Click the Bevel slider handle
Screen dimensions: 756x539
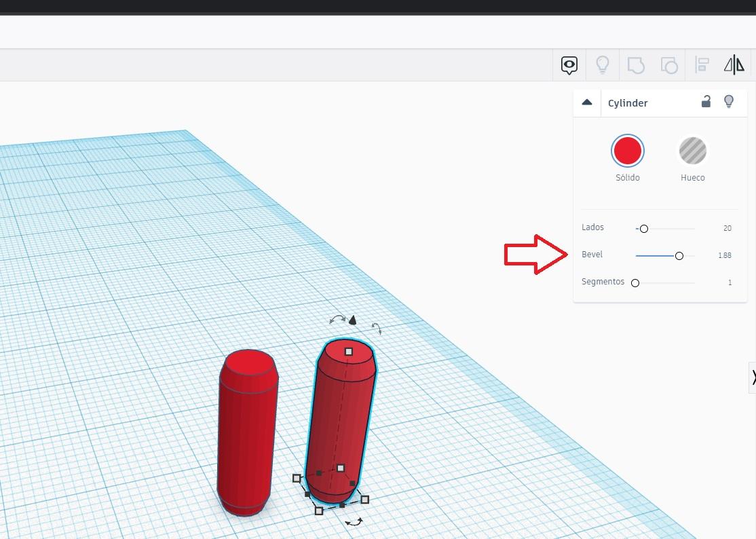679,255
